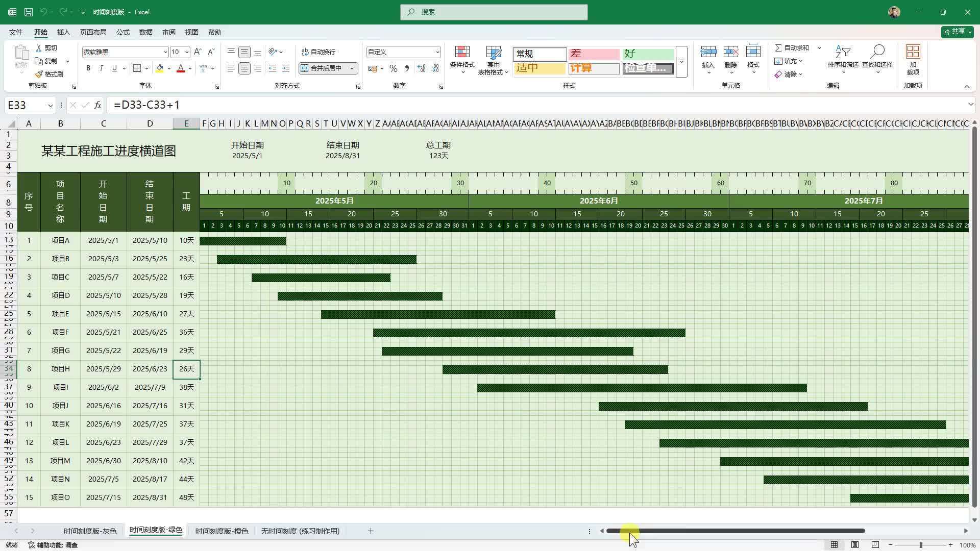This screenshot has height=551, width=980.
Task: Click the Percent Style icon
Action: 393,68
